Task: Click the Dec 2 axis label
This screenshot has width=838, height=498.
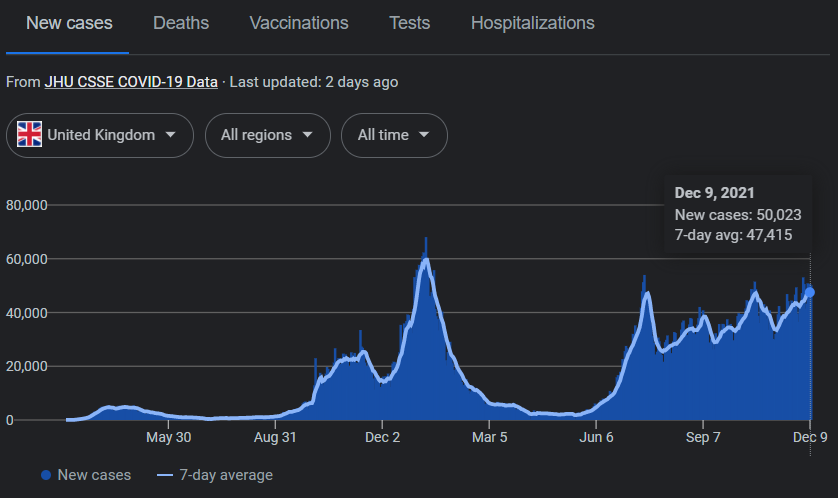Action: (x=382, y=437)
